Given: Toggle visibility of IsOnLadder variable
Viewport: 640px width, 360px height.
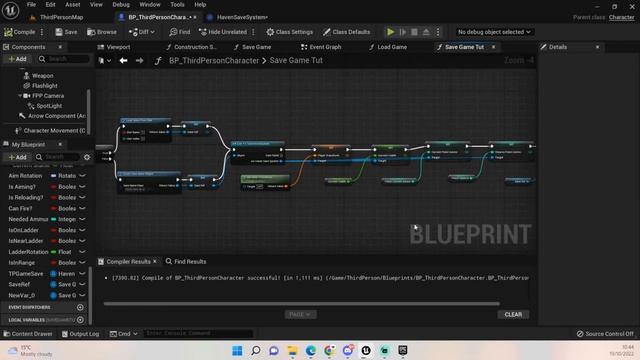Looking at the screenshot, I should click(x=82, y=230).
